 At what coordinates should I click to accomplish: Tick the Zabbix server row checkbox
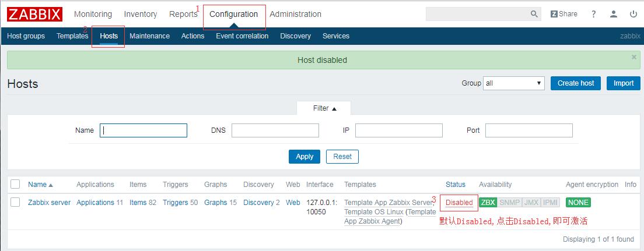pyautogui.click(x=15, y=203)
